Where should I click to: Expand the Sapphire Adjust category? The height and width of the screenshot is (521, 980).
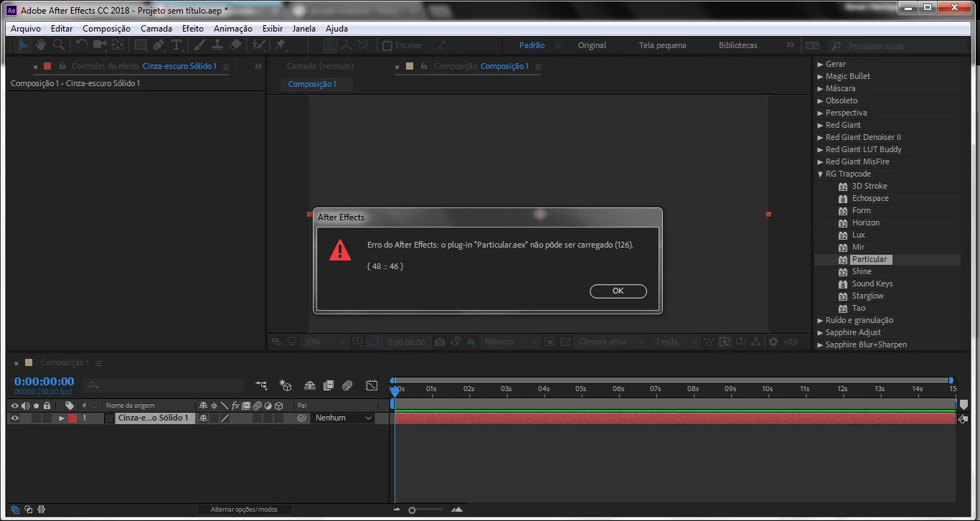820,333
